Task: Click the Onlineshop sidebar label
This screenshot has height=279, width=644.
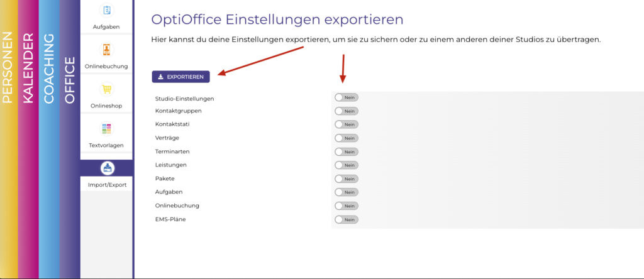Action: point(106,106)
